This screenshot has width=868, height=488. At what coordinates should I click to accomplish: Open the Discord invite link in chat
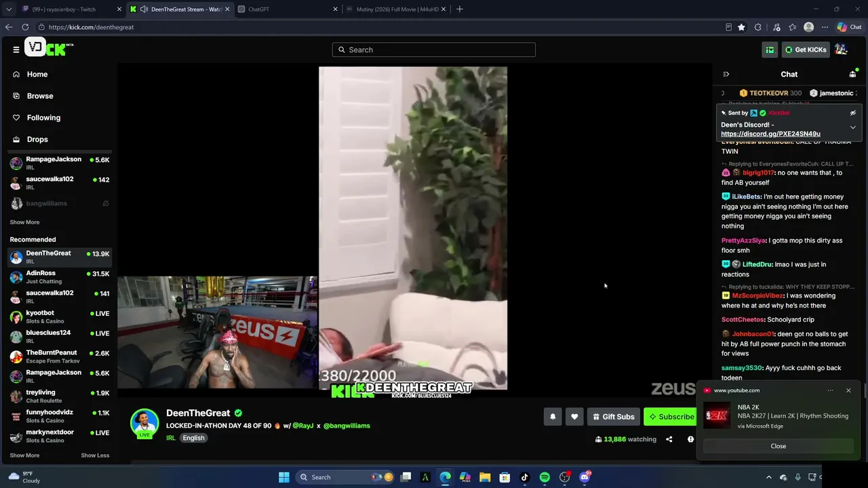tap(770, 134)
